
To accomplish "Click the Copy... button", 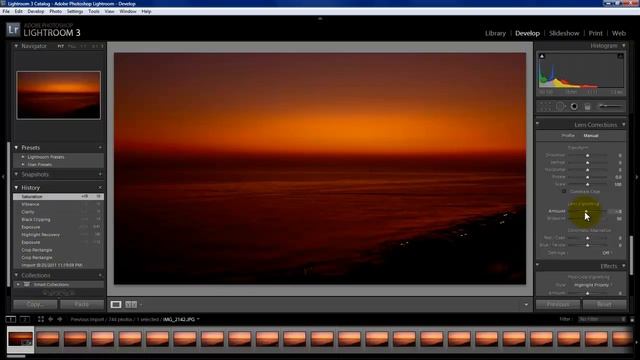I will [x=36, y=304].
